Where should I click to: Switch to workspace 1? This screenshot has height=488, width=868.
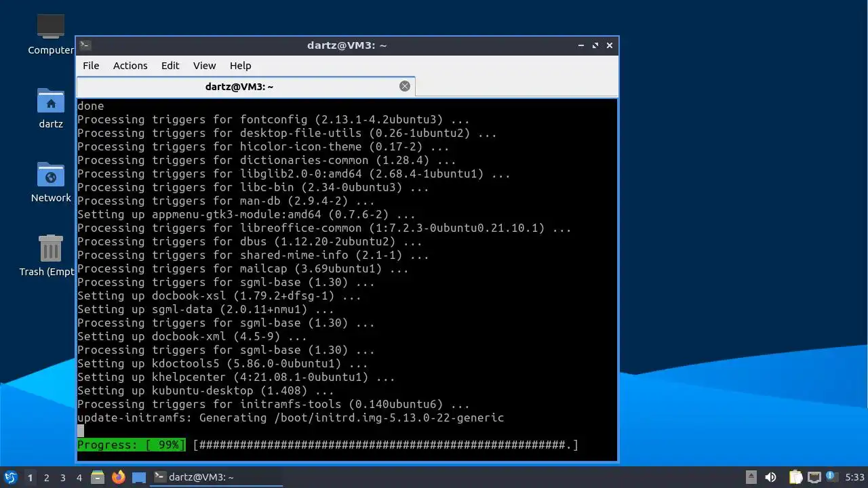pos(30,477)
